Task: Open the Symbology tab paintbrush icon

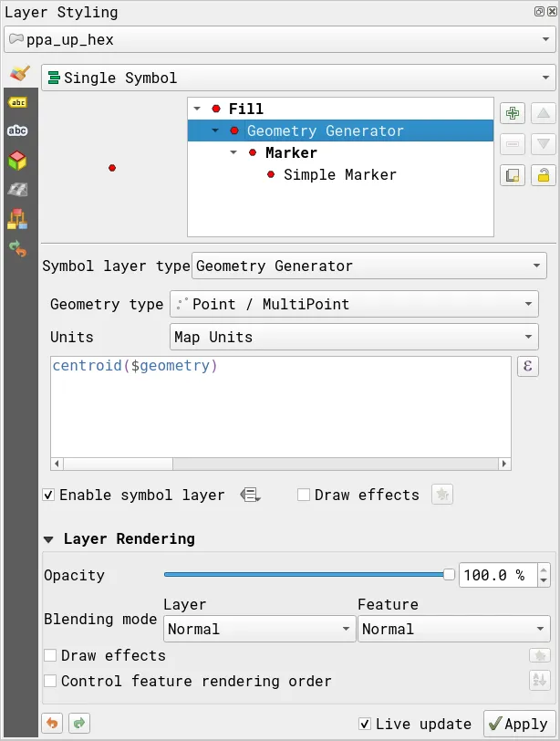Action: [17, 74]
